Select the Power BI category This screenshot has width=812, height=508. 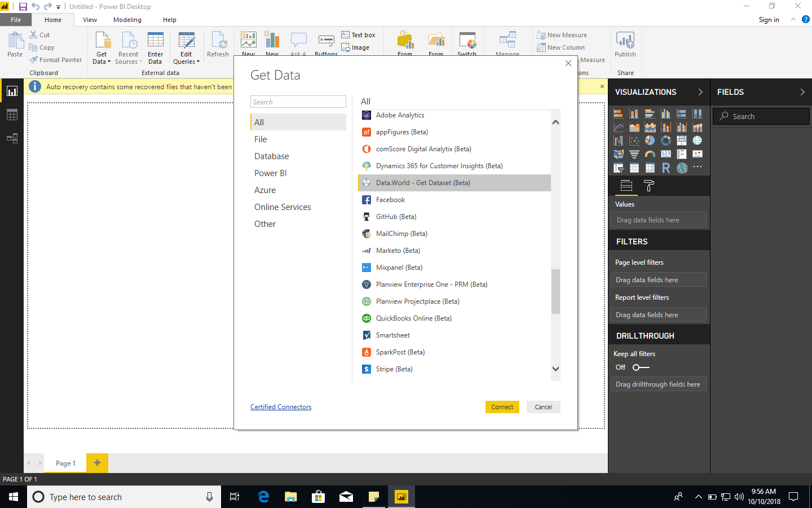tap(298, 173)
